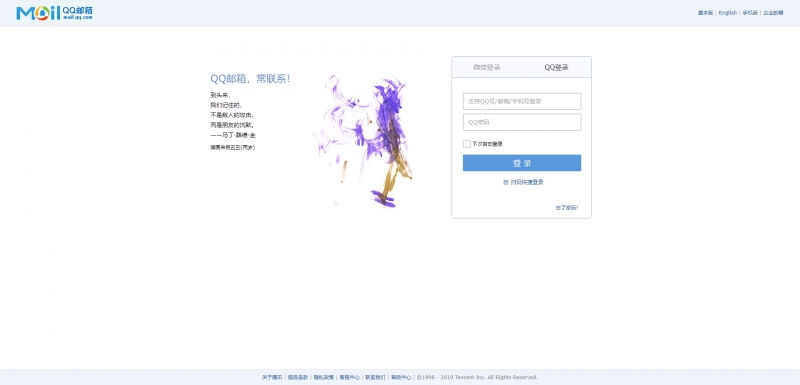
Task: Switch language with the English link
Action: 728,13
